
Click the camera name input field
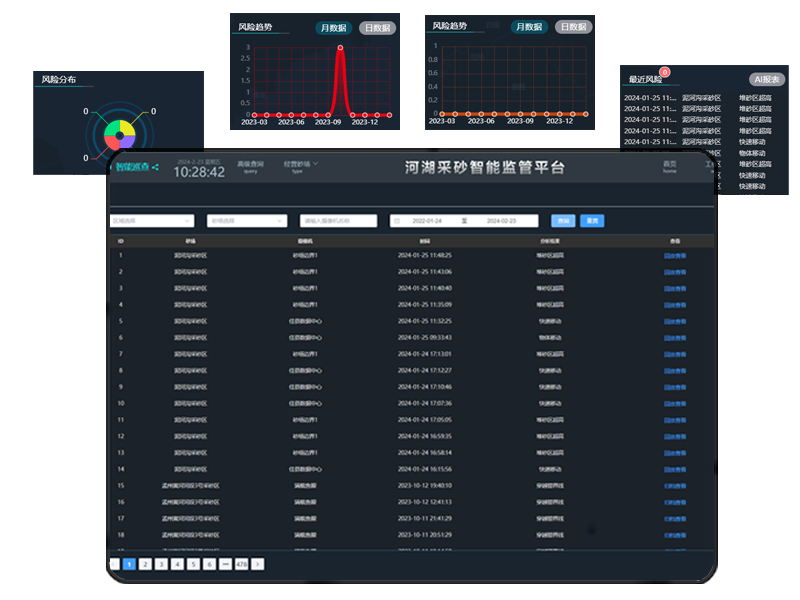pos(338,221)
